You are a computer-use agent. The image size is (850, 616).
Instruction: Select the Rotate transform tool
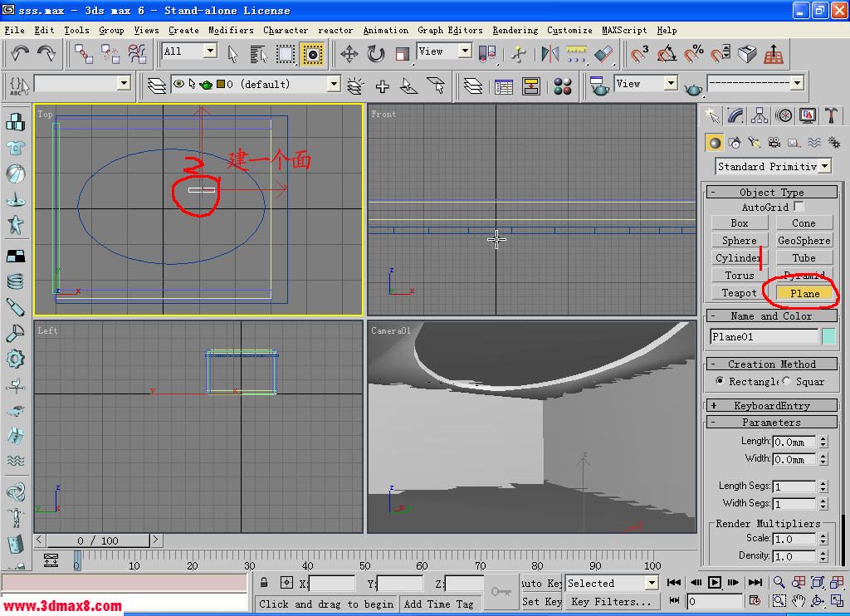(x=376, y=54)
